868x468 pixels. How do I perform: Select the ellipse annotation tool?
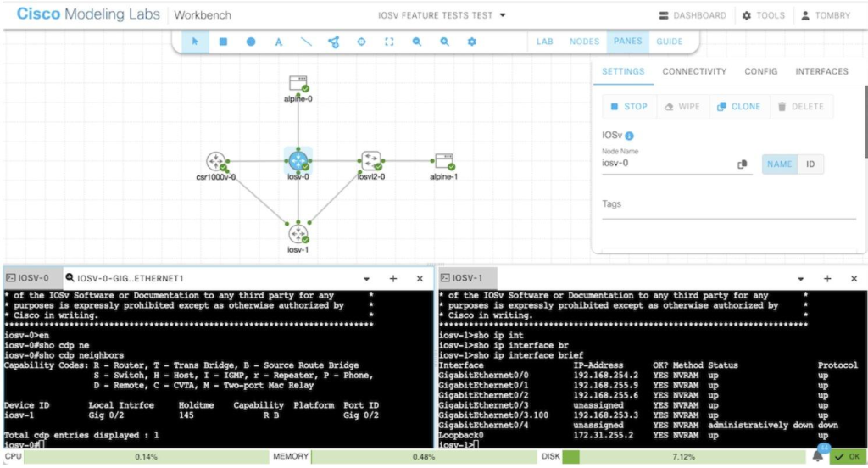click(x=251, y=42)
